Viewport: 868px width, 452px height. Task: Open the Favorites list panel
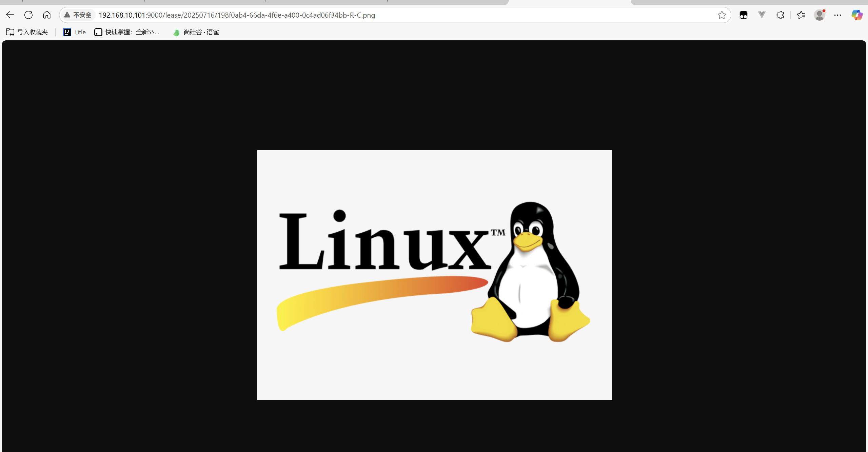point(801,15)
